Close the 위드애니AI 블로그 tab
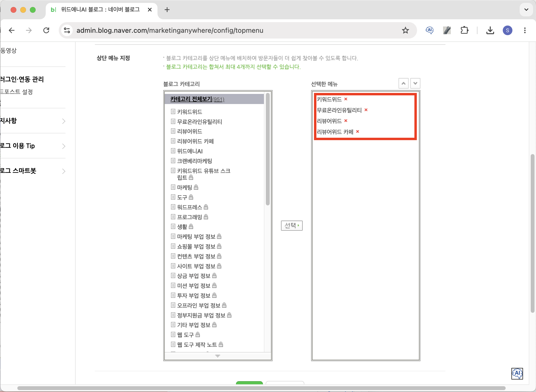Screen dimensions: 536x392 pos(150,10)
